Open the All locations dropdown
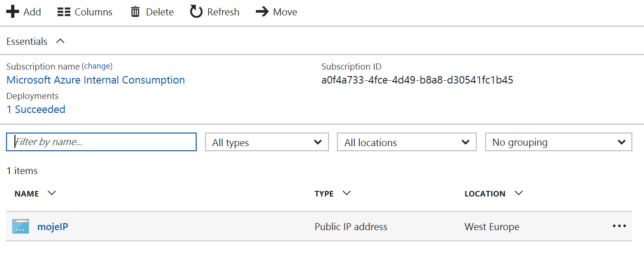Viewport: 644px width, 260px height. coord(407,142)
